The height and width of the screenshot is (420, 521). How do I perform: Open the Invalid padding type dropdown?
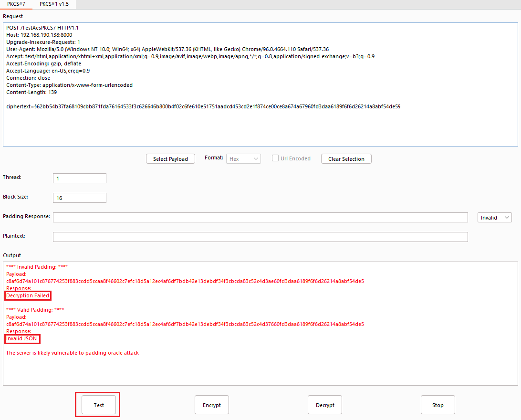[494, 217]
